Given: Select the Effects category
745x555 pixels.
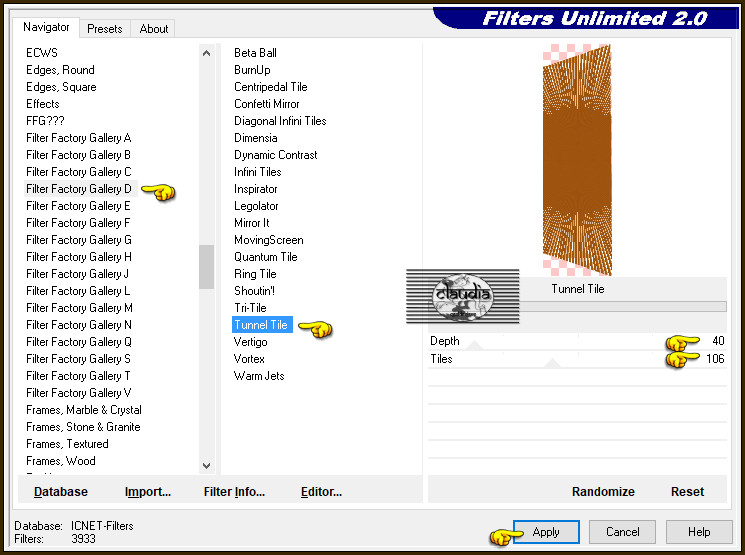Looking at the screenshot, I should pyautogui.click(x=43, y=104).
